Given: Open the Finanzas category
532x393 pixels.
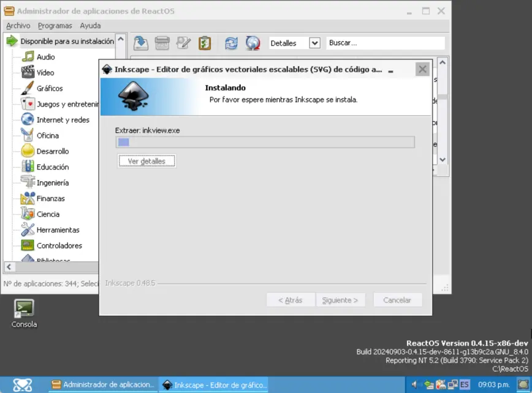Looking at the screenshot, I should click(x=50, y=198).
